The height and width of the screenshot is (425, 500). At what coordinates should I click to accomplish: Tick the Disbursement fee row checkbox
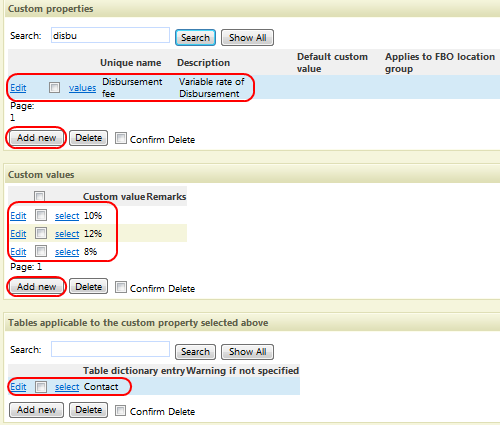tap(54, 87)
